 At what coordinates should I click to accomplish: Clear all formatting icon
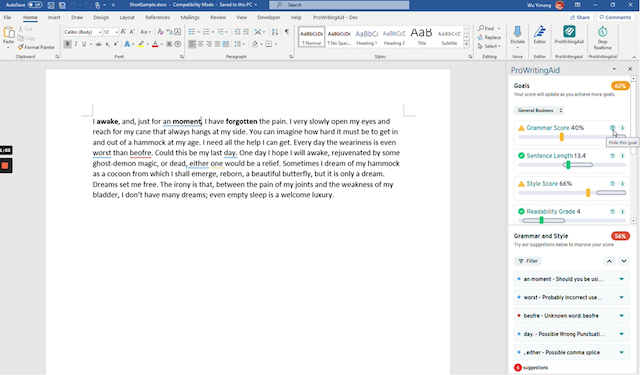pos(160,32)
